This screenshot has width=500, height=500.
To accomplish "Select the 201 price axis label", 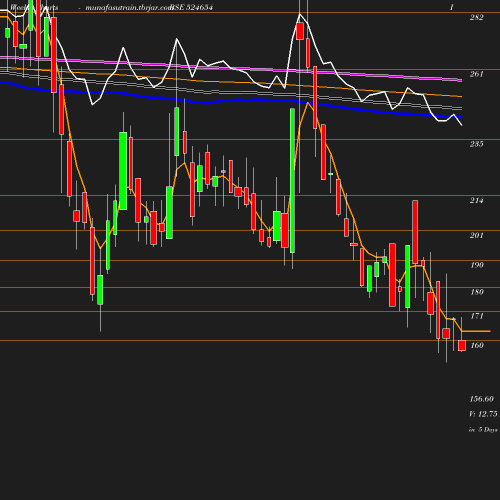I will (476, 235).
